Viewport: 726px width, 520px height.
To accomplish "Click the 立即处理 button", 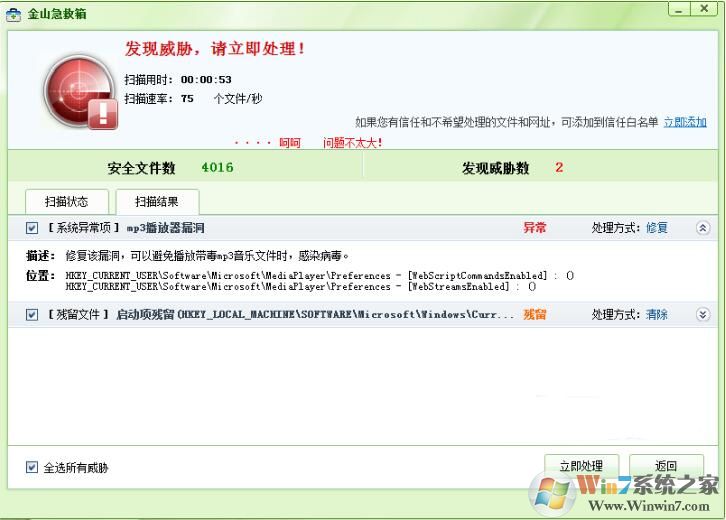I will (x=581, y=466).
